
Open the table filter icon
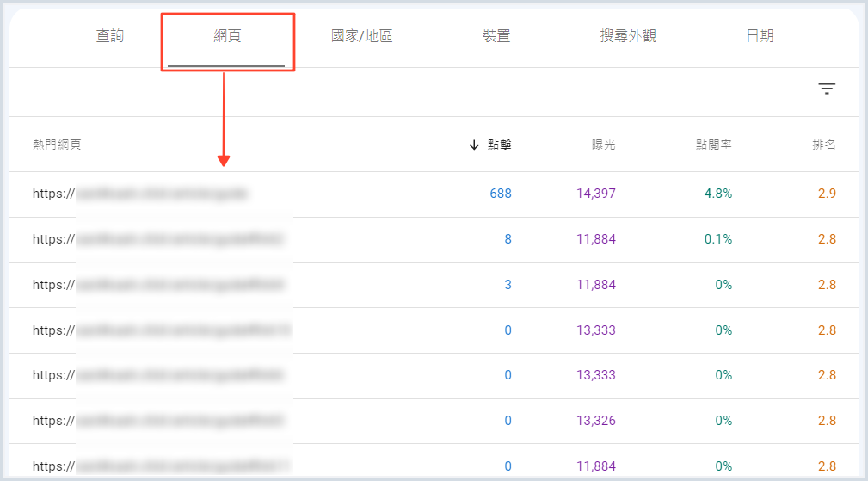point(827,89)
